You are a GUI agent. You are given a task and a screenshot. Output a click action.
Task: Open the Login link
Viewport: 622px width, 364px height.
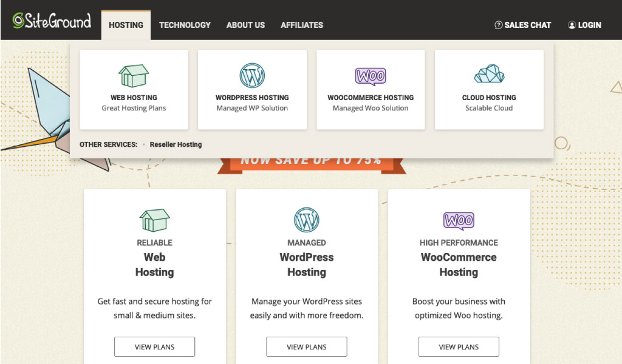click(585, 25)
